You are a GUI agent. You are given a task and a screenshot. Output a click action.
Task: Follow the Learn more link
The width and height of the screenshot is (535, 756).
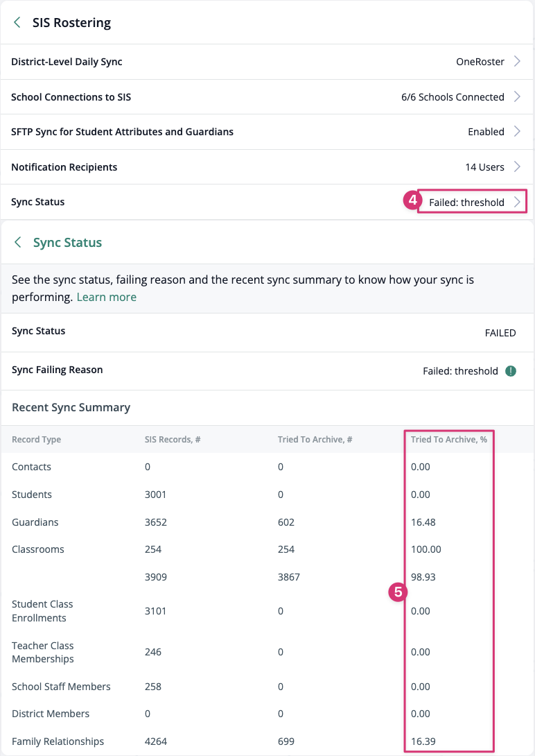tap(107, 297)
